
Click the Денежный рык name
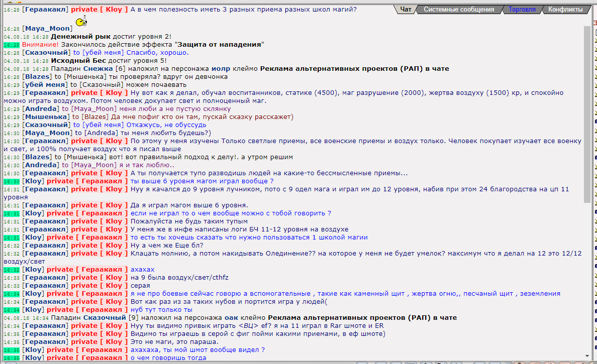tap(81, 37)
